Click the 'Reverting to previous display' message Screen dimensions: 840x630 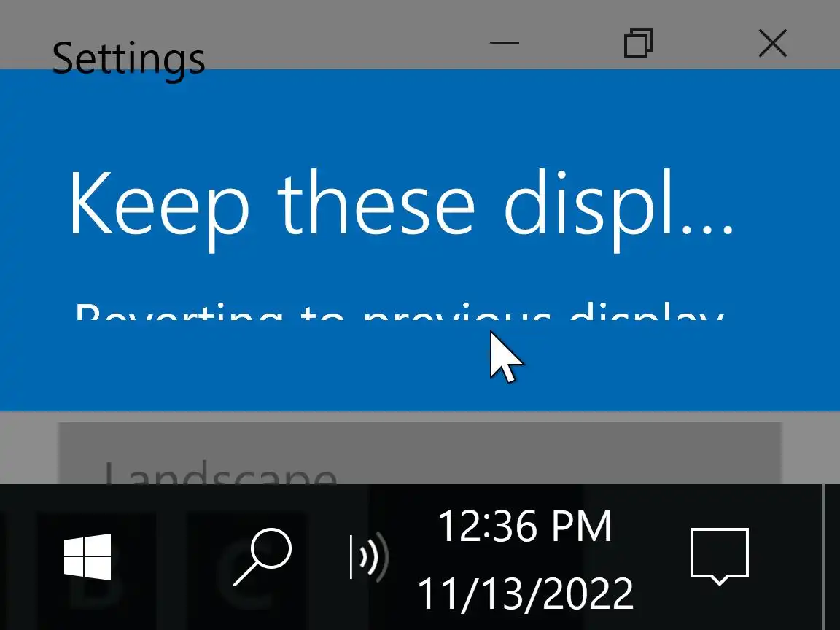tap(400, 311)
